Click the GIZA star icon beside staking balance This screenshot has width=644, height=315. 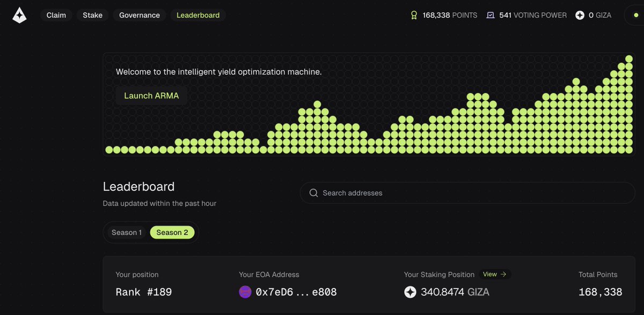410,291
